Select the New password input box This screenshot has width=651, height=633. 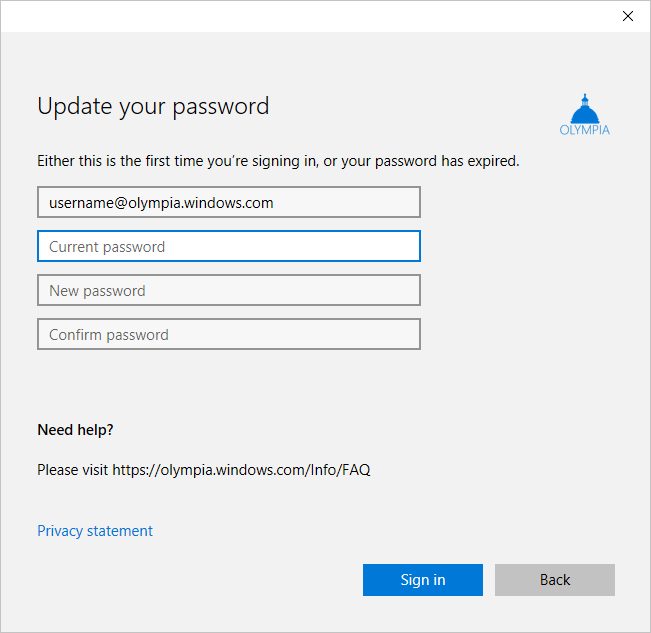click(228, 290)
